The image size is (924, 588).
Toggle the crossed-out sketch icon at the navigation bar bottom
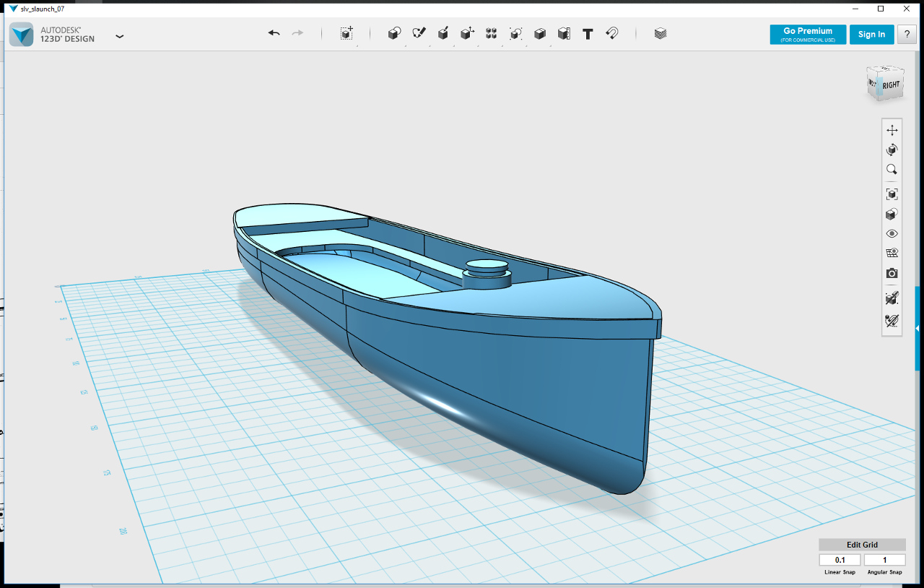tap(892, 320)
